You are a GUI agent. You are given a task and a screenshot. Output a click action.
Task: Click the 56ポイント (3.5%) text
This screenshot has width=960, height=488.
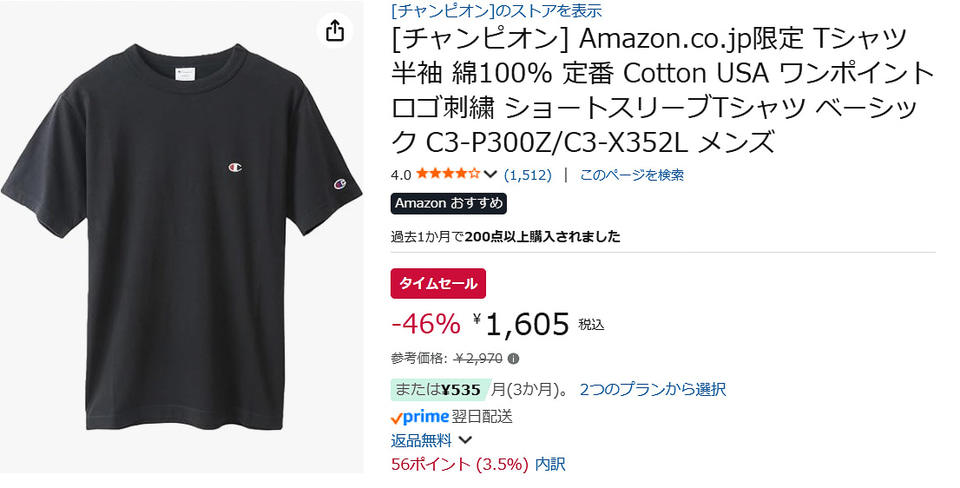pyautogui.click(x=458, y=464)
